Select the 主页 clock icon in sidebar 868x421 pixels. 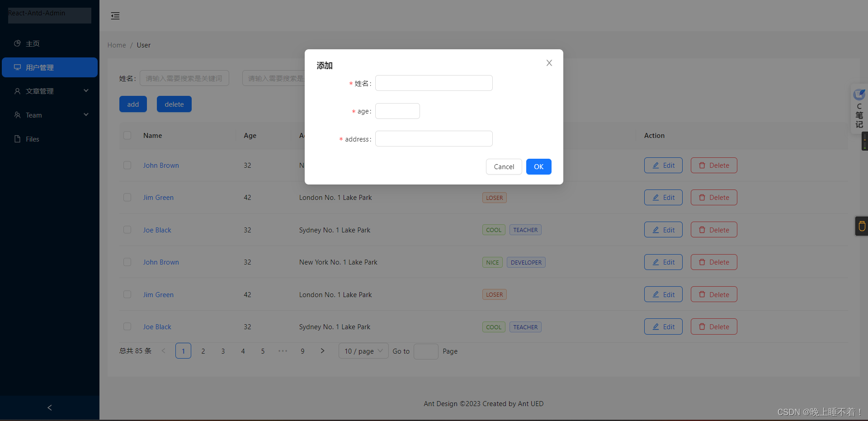(x=17, y=43)
